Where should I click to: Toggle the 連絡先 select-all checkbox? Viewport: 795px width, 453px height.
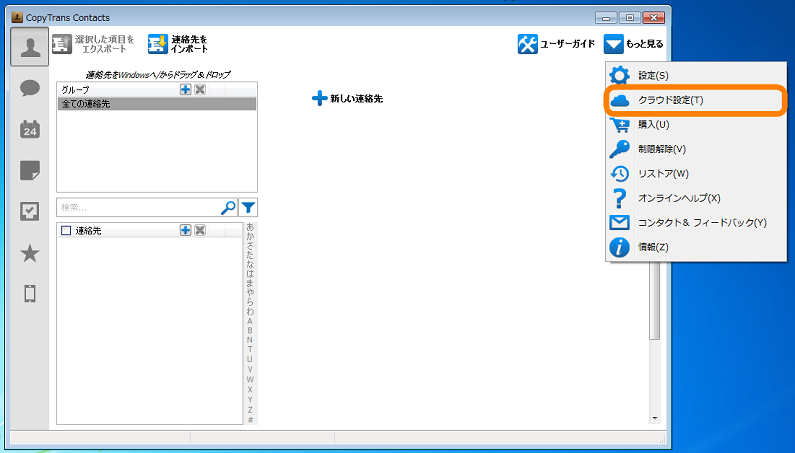click(66, 230)
